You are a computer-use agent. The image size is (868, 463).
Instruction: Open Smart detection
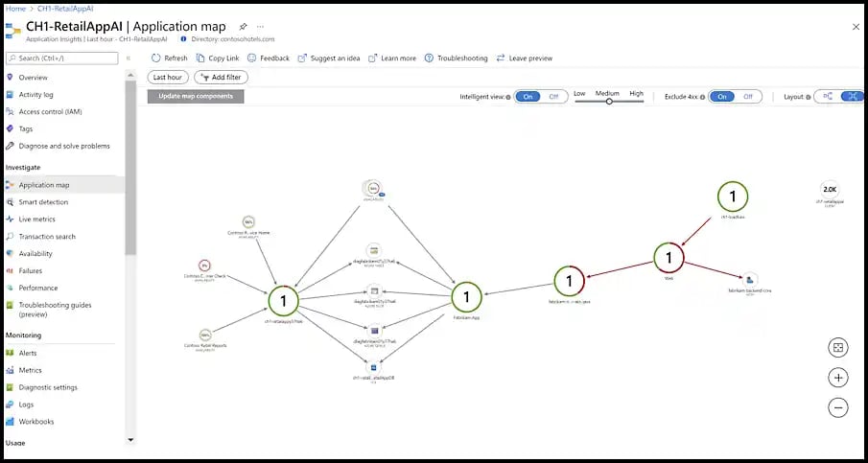point(43,202)
